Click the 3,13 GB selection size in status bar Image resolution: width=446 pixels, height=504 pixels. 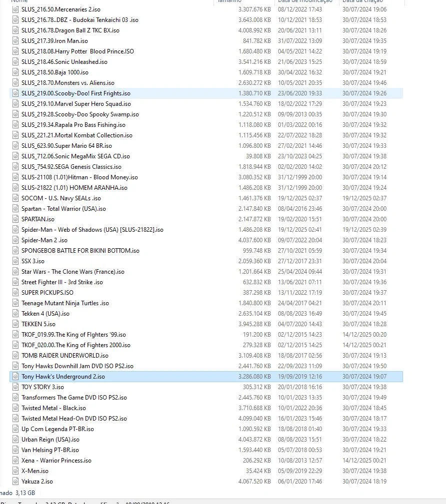pyautogui.click(x=25, y=493)
